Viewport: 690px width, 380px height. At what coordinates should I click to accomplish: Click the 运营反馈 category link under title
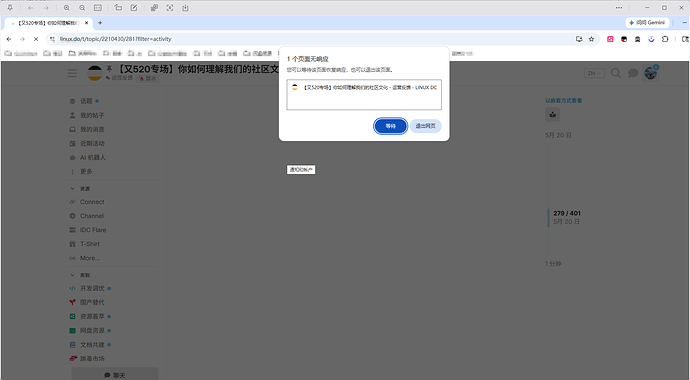[x=119, y=78]
